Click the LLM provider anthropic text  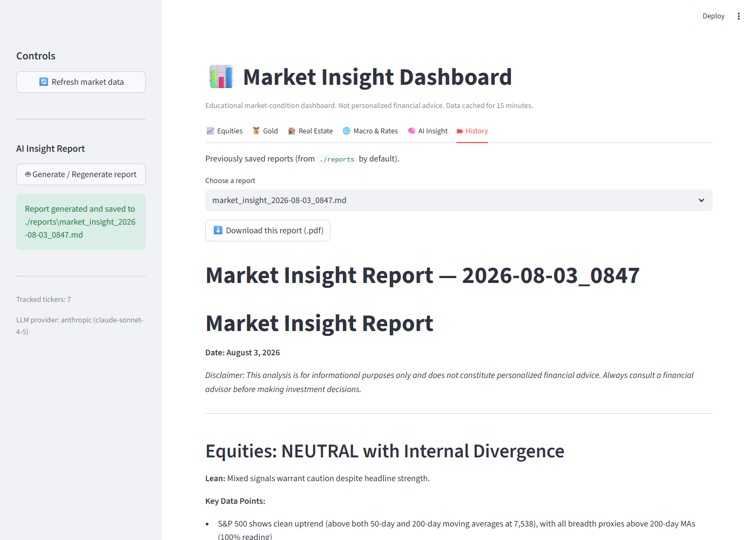(x=80, y=326)
